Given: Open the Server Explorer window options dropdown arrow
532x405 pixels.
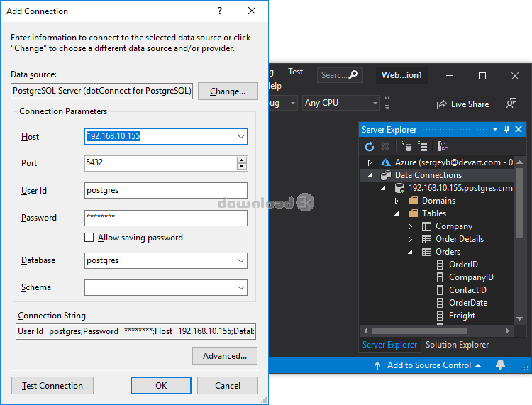Looking at the screenshot, I should [x=495, y=129].
